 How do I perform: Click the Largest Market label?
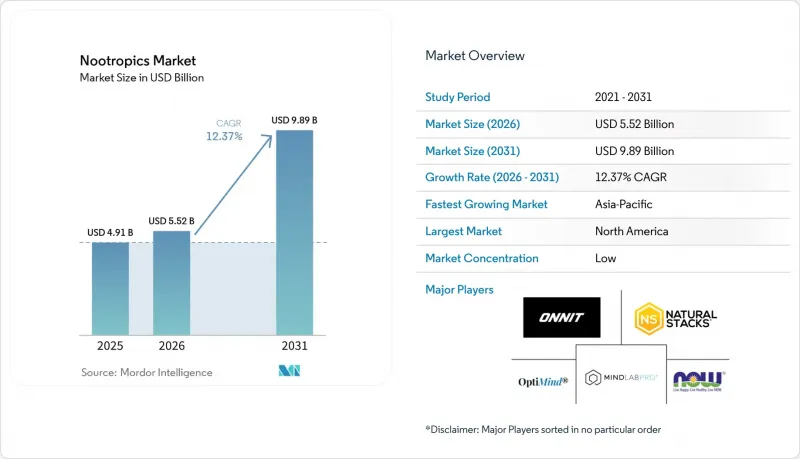463,231
